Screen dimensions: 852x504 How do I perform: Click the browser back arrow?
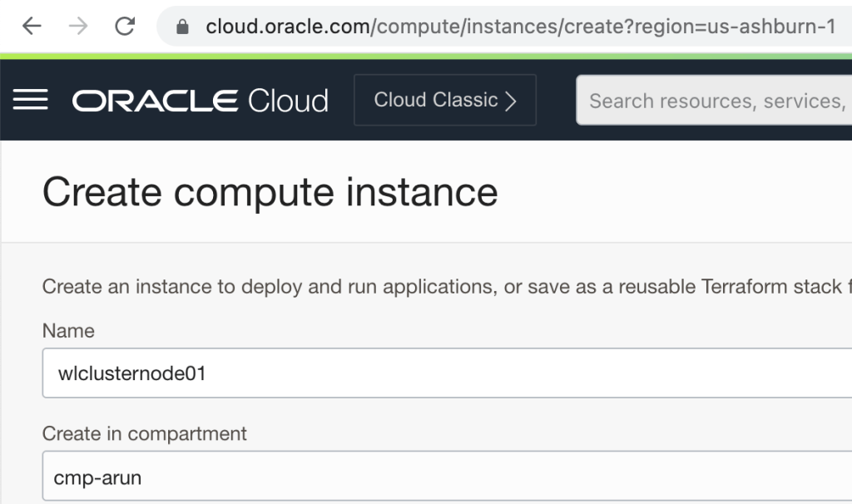coord(32,27)
